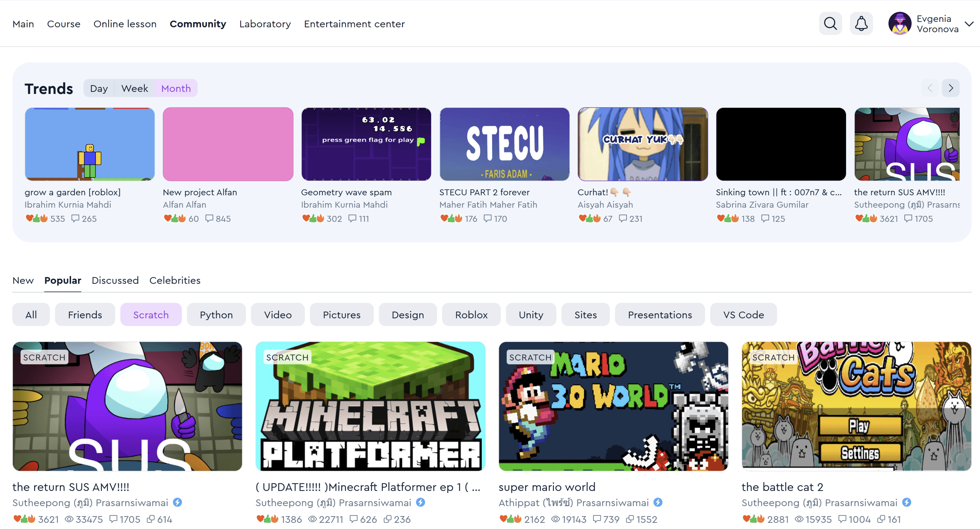The height and width of the screenshot is (529, 980).
Task: Open the Minecraft Platformer project thumbnail
Action: (x=370, y=406)
